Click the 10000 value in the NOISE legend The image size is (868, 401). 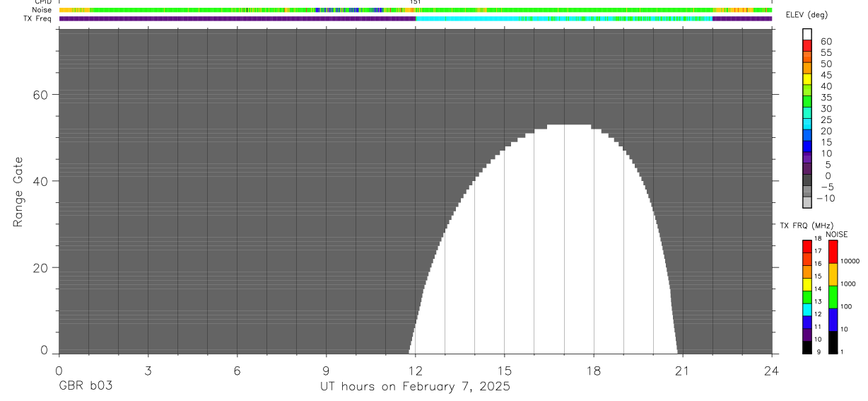(x=850, y=261)
